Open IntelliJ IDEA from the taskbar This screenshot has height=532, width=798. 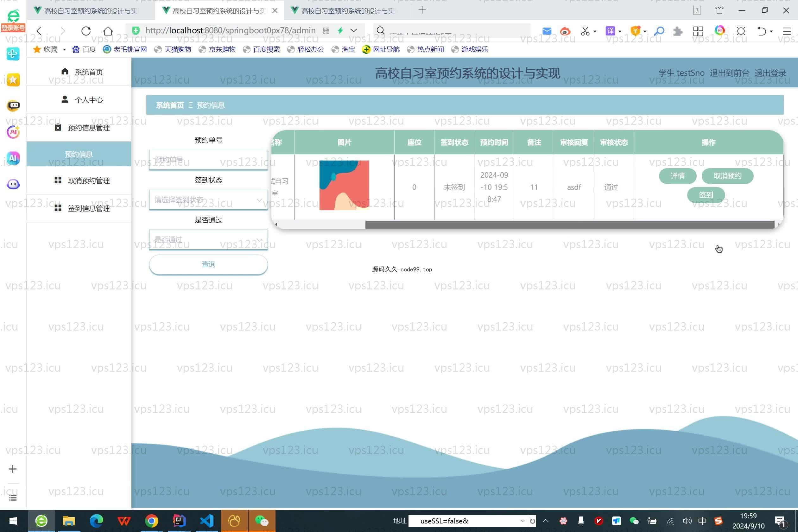tap(179, 521)
